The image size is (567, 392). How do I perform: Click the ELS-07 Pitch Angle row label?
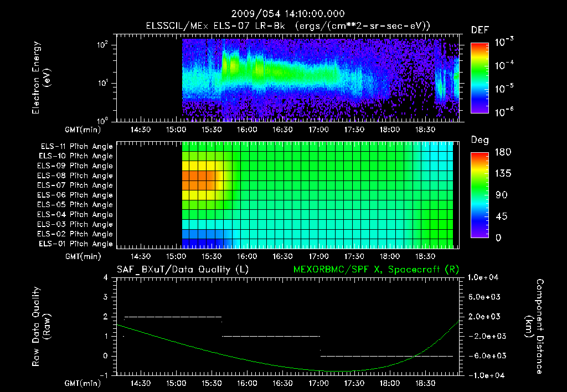[x=75, y=185]
